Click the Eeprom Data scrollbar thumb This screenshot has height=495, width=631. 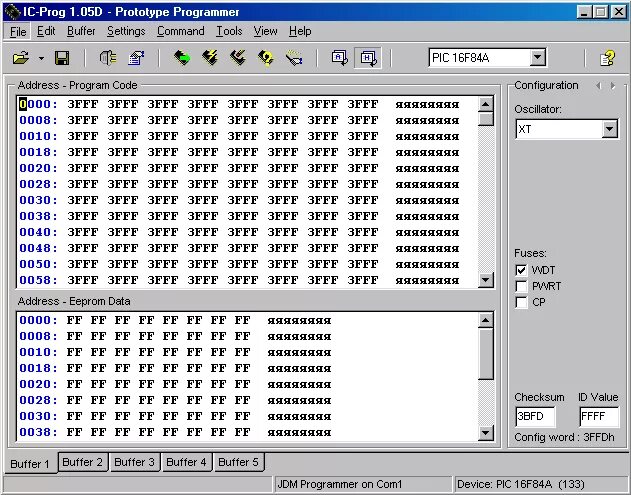click(x=486, y=354)
